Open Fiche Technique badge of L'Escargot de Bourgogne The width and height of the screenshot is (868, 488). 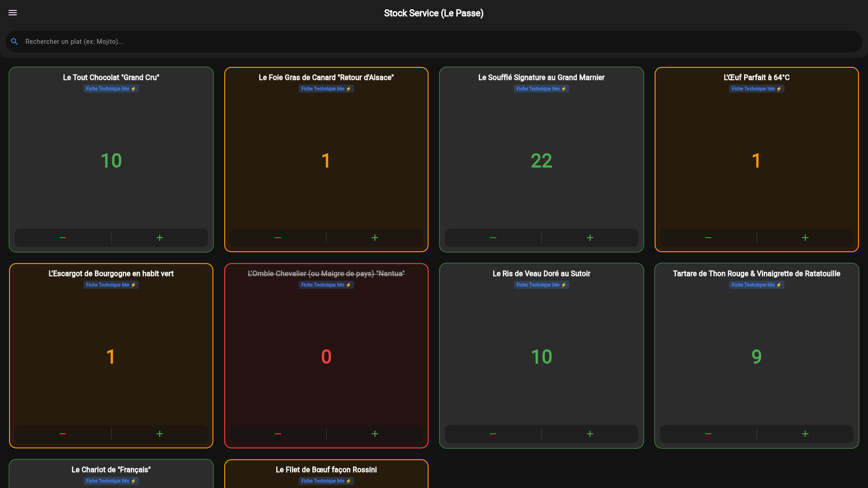coord(111,285)
